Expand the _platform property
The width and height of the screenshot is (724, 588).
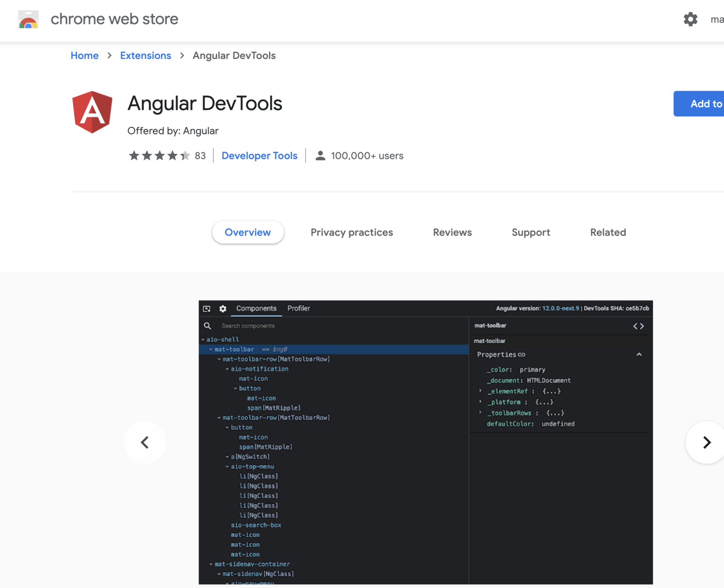[481, 402]
